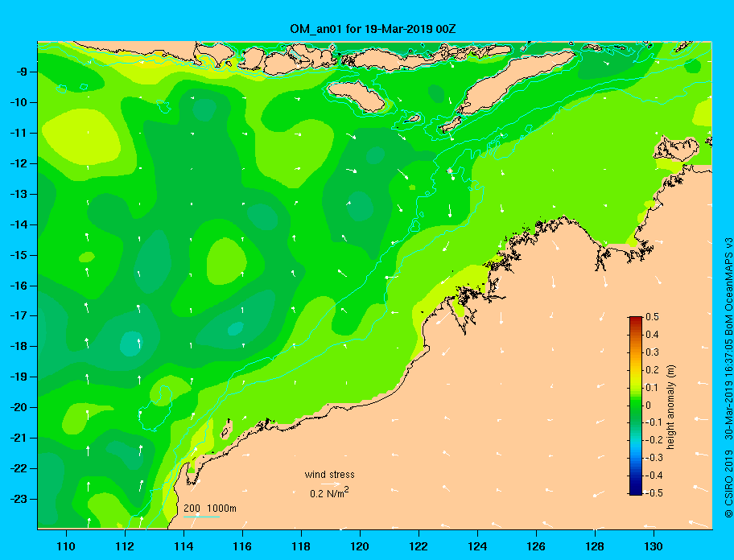Select the 'wind stress' legend label
The image size is (734, 560).
[329, 475]
